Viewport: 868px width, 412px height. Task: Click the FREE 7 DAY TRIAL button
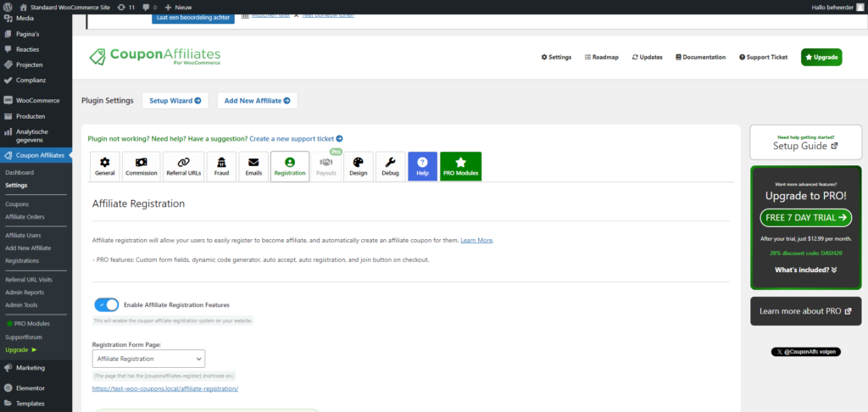(805, 218)
